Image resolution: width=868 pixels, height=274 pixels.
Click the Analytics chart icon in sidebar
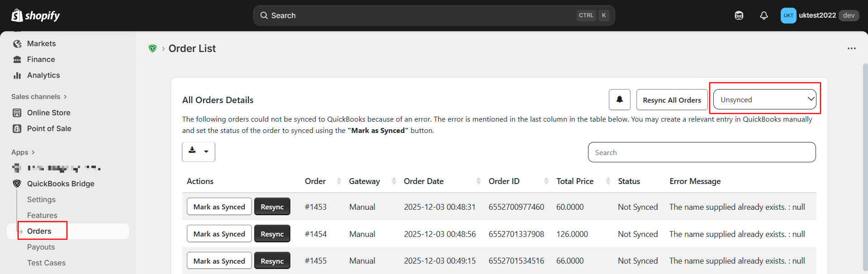[x=17, y=76]
